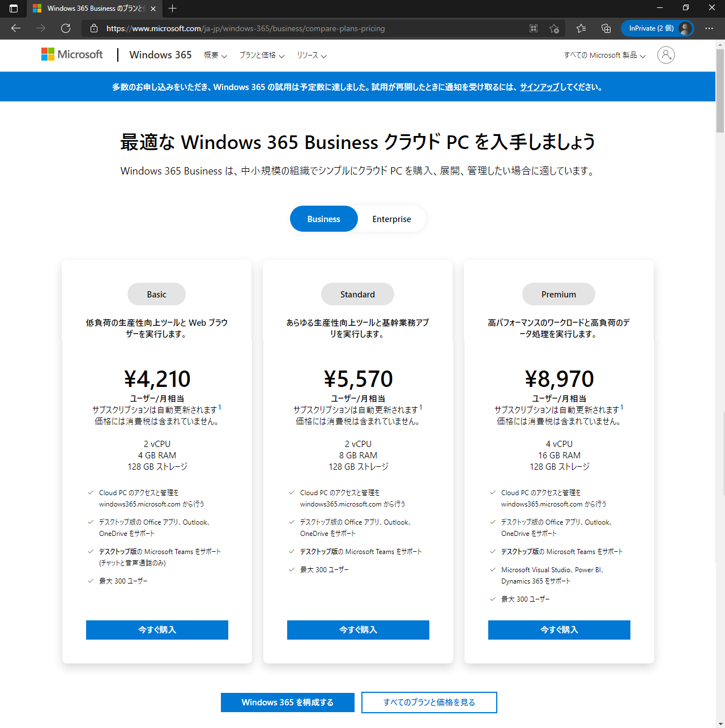Image resolution: width=725 pixels, height=728 pixels.
Task: Click 最大 300 ユーザー in Standard card
Action: click(x=325, y=570)
